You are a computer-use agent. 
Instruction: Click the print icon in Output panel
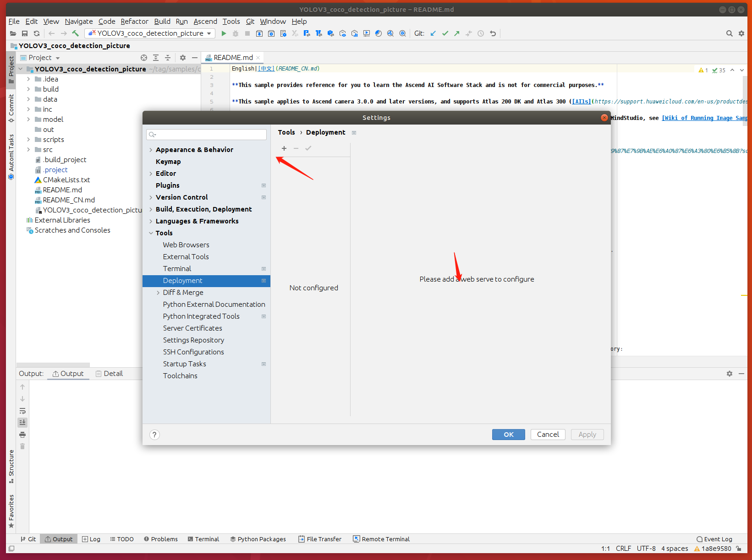click(22, 435)
